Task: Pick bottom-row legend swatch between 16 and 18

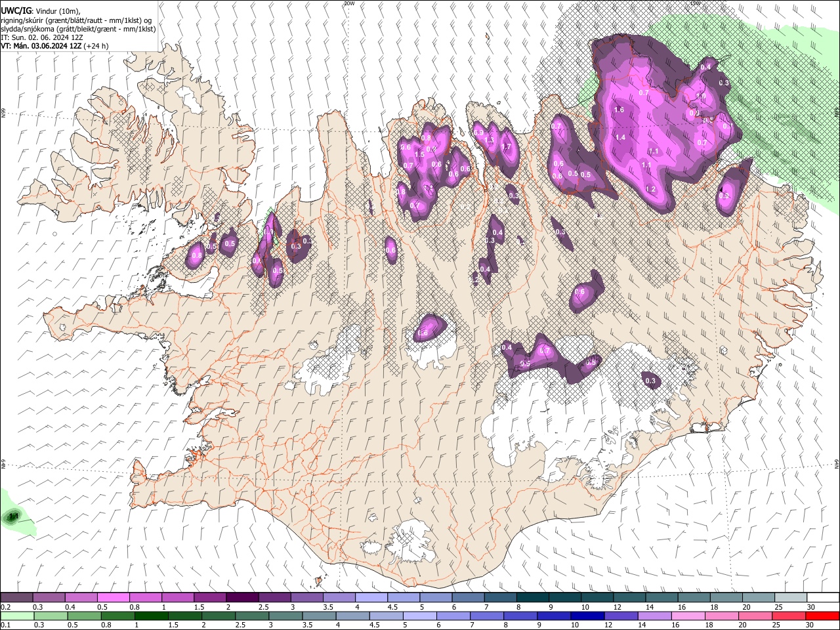Action: (x=687, y=616)
